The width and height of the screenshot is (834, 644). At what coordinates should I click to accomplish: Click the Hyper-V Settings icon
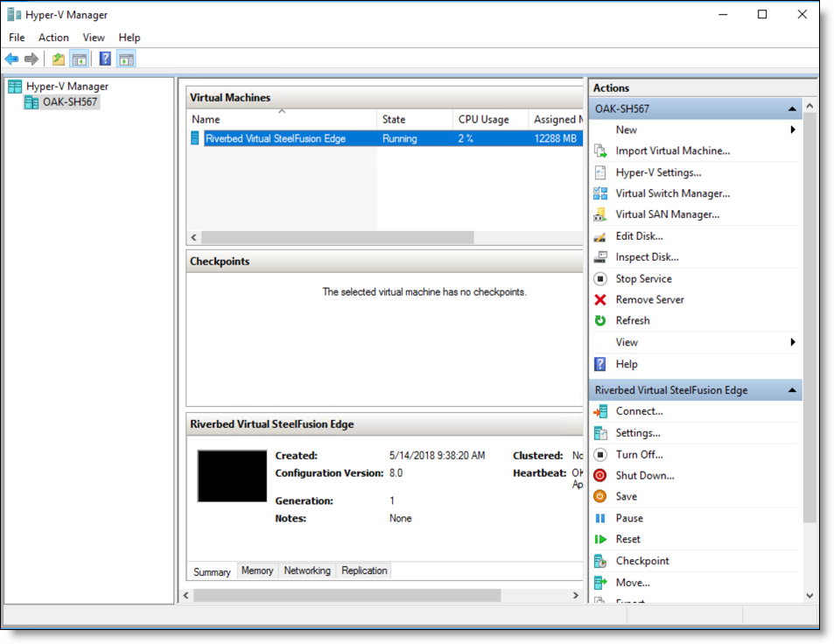point(600,172)
